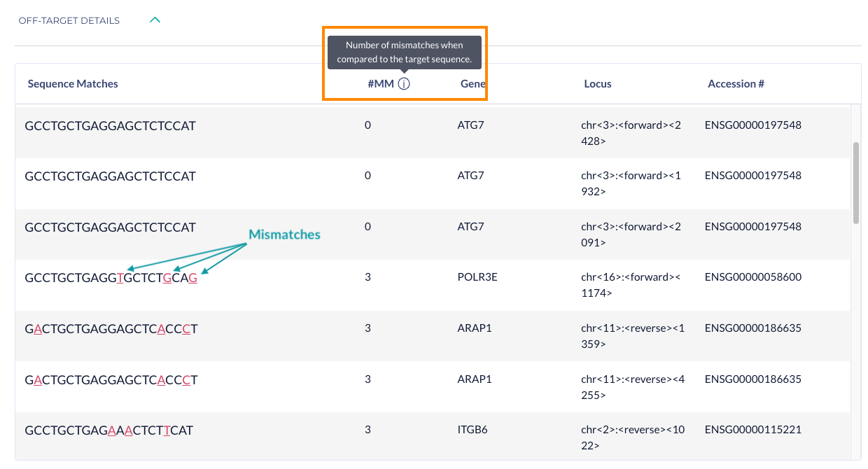Click the OFF-TARGET DETAILS heading
Viewport: 868px width, 469px height.
point(69,20)
